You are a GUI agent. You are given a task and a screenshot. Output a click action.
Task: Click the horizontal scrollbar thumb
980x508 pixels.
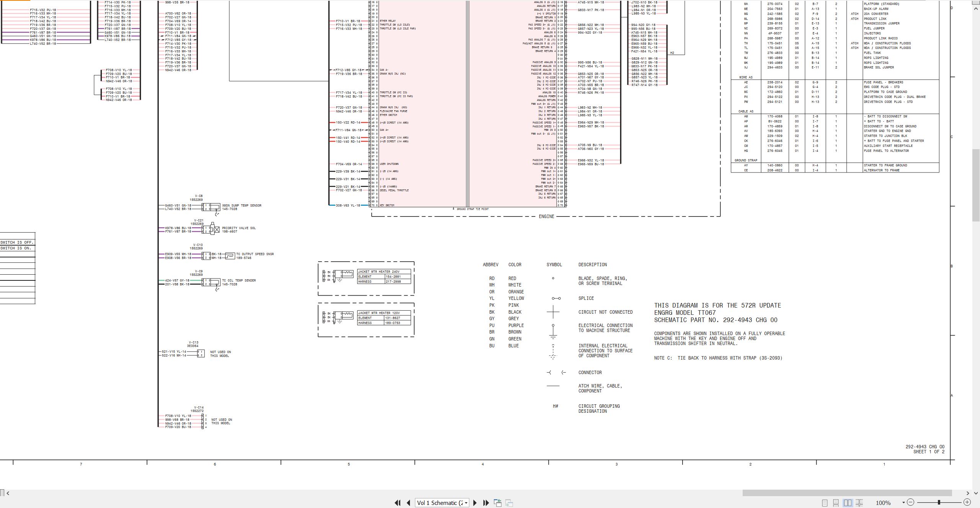coord(847,493)
